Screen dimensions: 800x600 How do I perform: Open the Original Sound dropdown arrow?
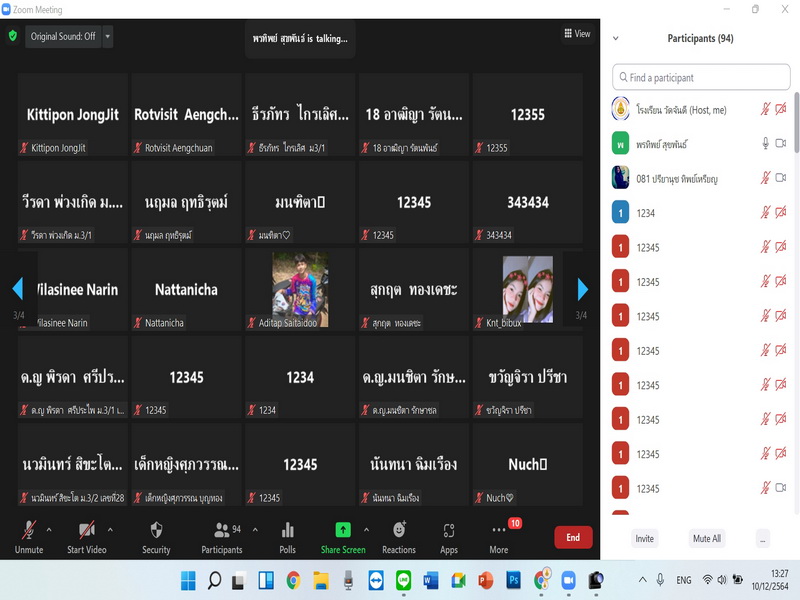(x=107, y=36)
